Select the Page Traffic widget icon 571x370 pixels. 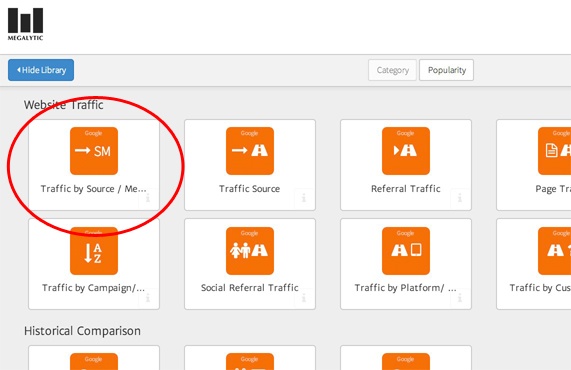click(x=554, y=151)
